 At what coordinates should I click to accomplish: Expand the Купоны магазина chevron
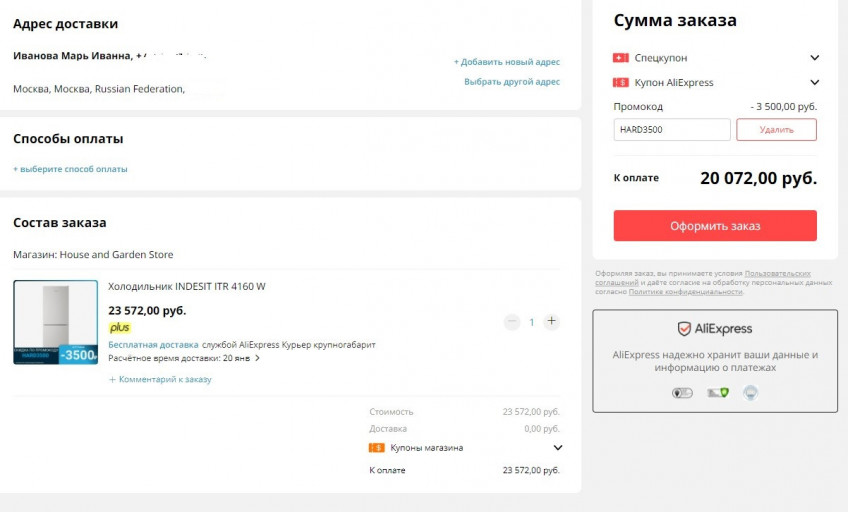(558, 448)
